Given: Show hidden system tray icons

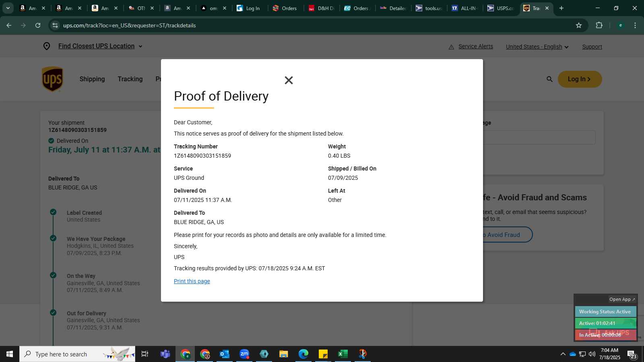Looking at the screenshot, I should pos(563,354).
